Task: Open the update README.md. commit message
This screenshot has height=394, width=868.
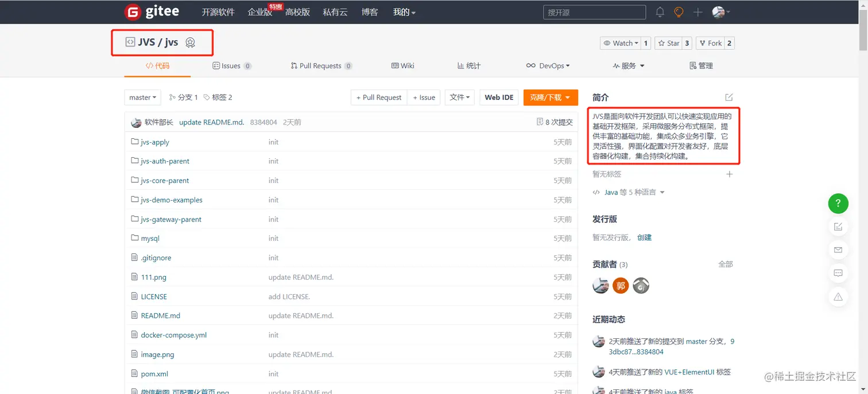Action: [x=211, y=122]
